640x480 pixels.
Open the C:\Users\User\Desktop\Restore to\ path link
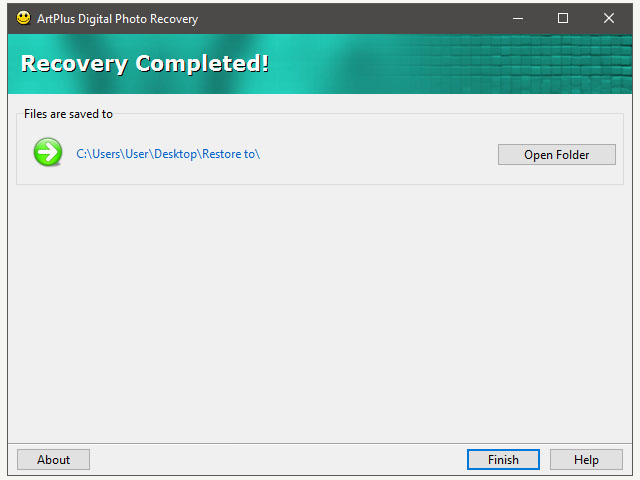click(168, 154)
